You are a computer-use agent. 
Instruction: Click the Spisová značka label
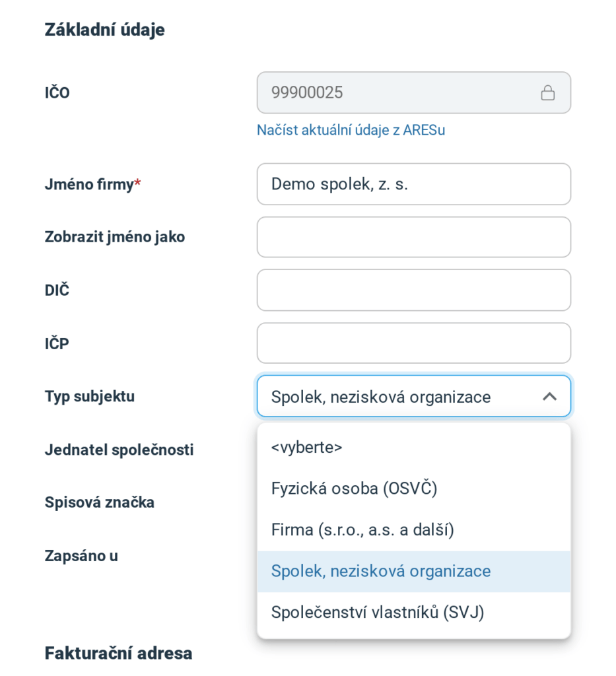coord(100,502)
